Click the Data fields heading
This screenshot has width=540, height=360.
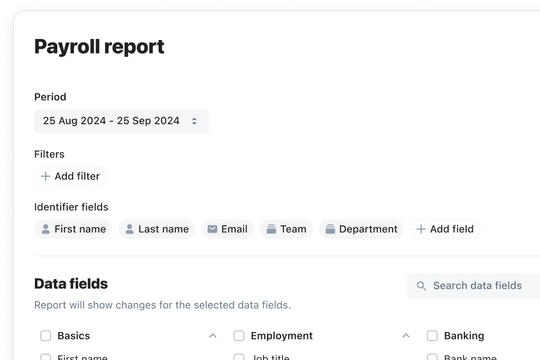[71, 284]
